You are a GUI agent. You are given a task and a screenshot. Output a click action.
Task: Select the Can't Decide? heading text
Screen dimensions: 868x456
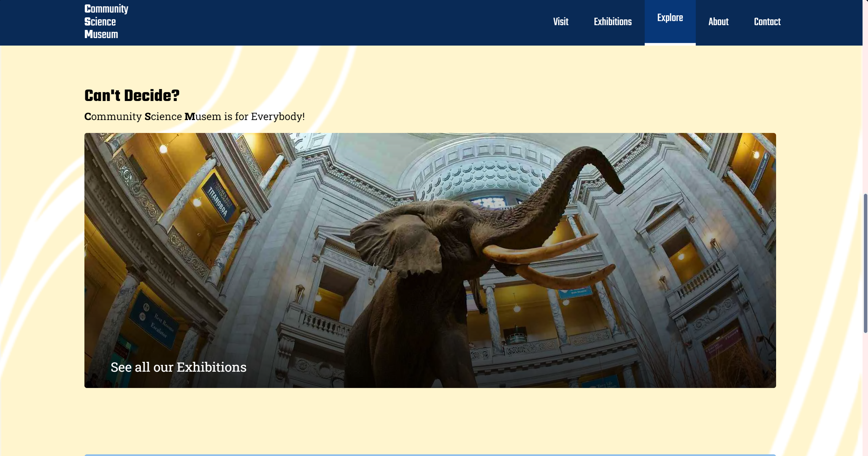pos(132,96)
